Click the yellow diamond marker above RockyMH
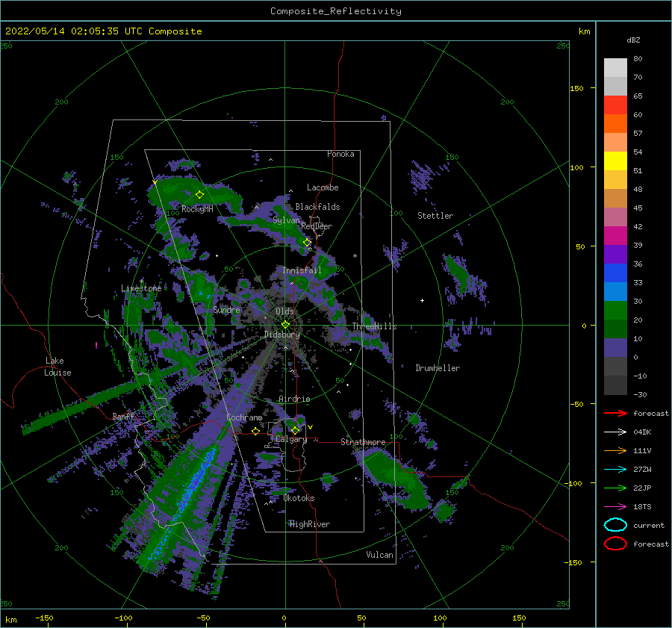Image resolution: width=672 pixels, height=628 pixels. [x=199, y=195]
